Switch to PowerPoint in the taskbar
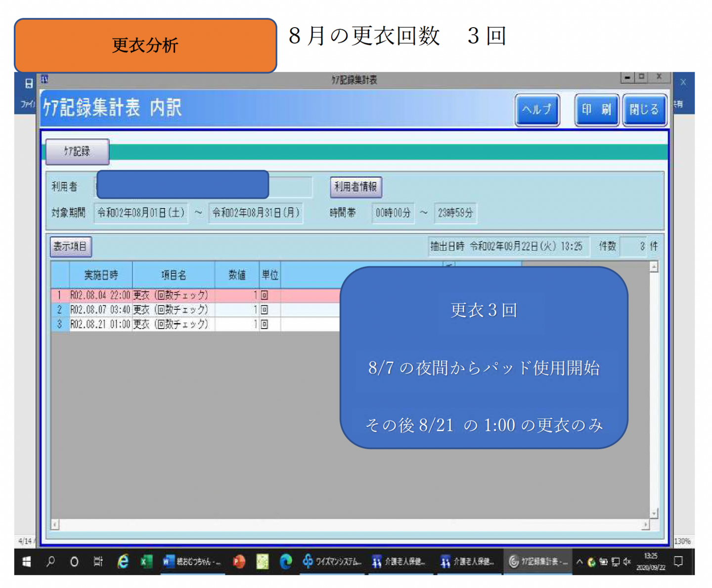Screen dimensions: 712x588 tap(239, 562)
